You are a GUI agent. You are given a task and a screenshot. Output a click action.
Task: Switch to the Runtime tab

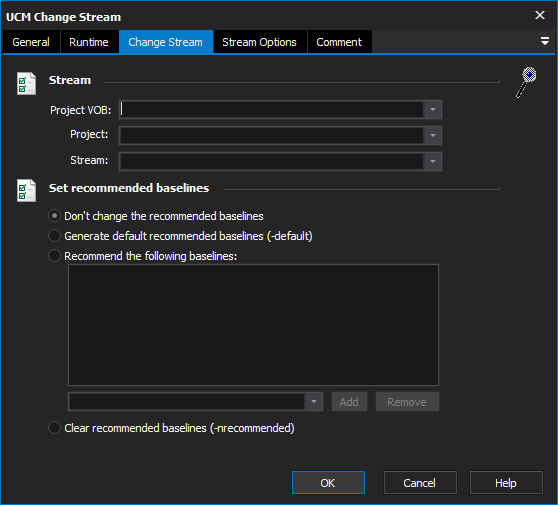[89, 42]
